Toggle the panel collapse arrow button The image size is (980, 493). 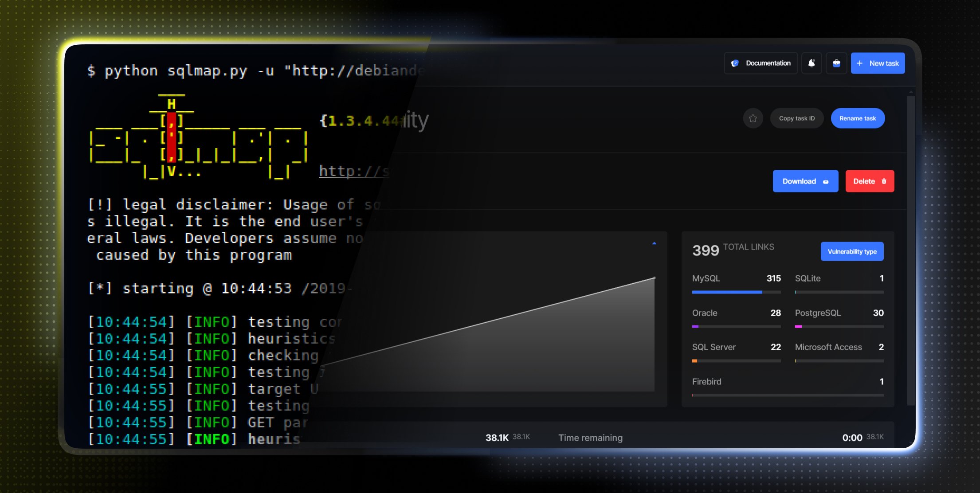(655, 243)
